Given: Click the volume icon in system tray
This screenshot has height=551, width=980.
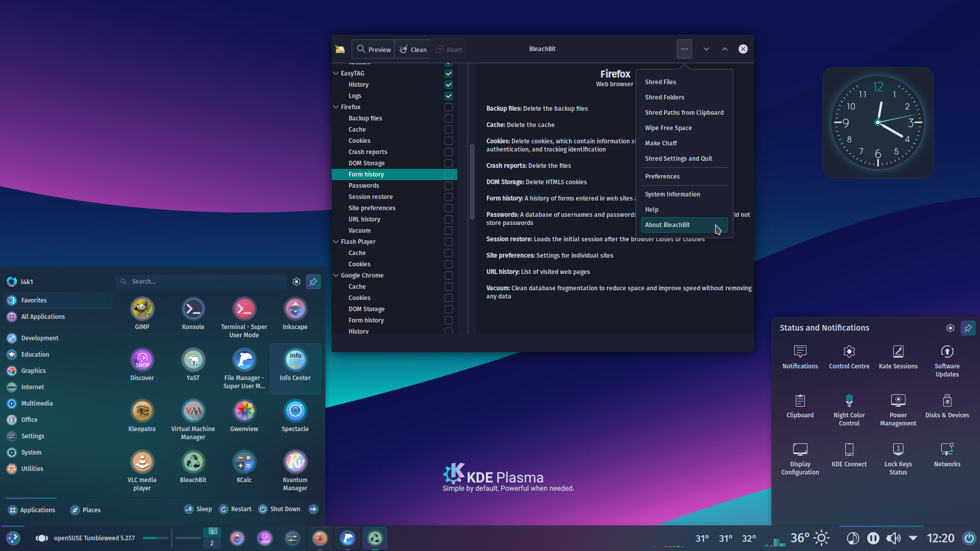Looking at the screenshot, I should [x=893, y=538].
